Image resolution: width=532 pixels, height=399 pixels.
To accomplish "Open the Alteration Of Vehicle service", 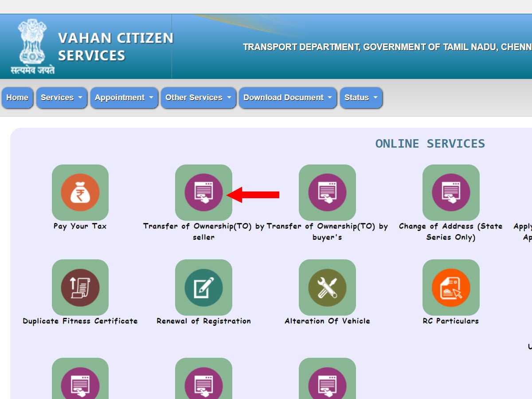I will 327,287.
